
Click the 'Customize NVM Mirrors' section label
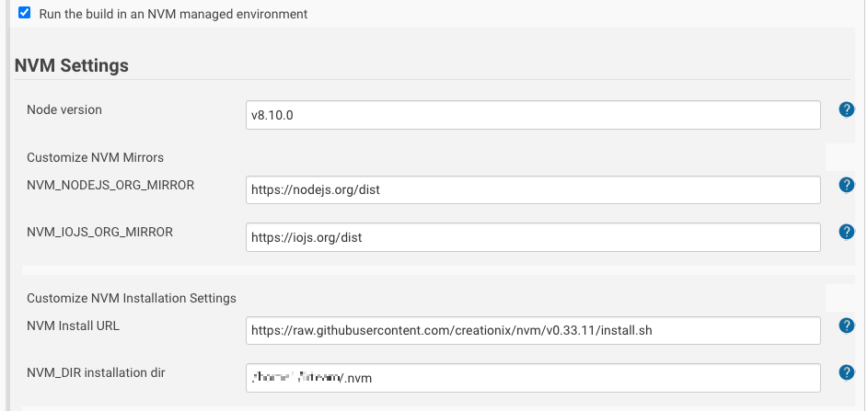pyautogui.click(x=95, y=157)
